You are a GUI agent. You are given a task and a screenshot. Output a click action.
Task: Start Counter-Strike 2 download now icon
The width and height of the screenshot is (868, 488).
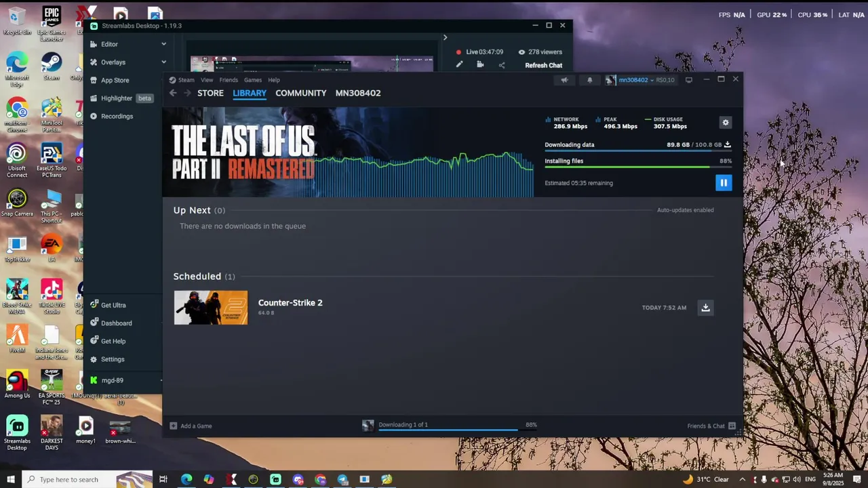click(x=705, y=308)
